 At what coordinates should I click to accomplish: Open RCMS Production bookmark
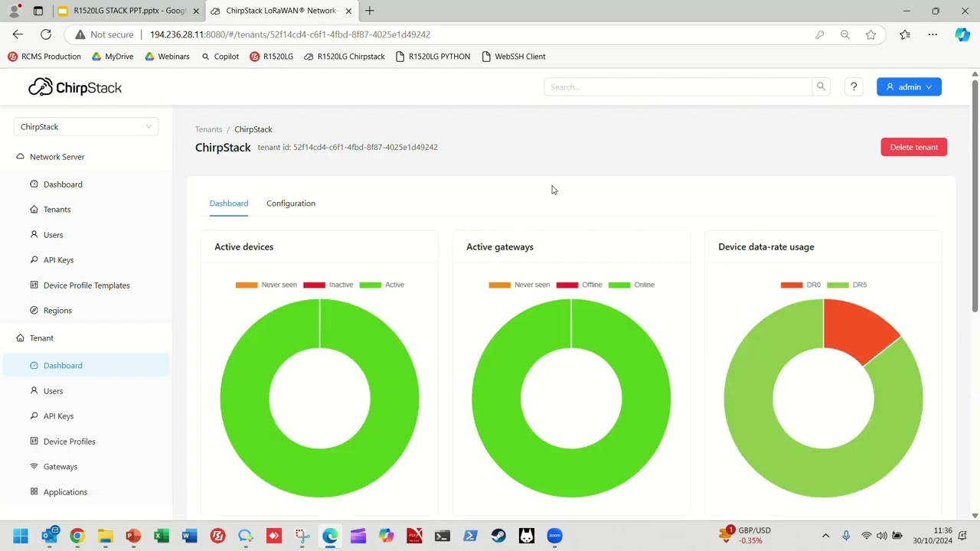tap(44, 57)
